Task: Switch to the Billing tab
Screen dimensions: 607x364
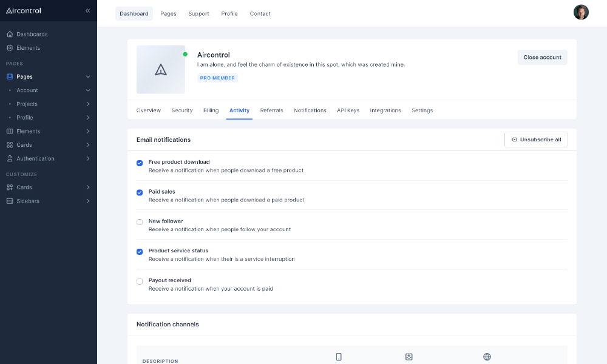Action: pos(210,110)
